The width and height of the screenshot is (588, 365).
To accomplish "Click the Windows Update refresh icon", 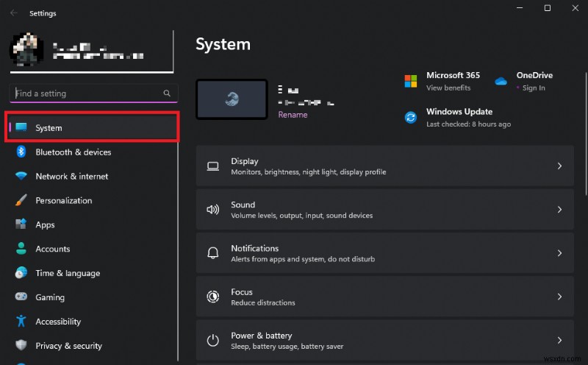I will pyautogui.click(x=411, y=118).
